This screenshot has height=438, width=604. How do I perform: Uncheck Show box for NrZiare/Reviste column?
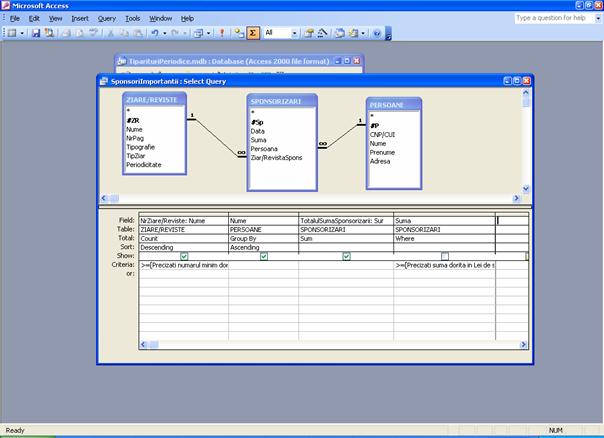pyautogui.click(x=183, y=256)
